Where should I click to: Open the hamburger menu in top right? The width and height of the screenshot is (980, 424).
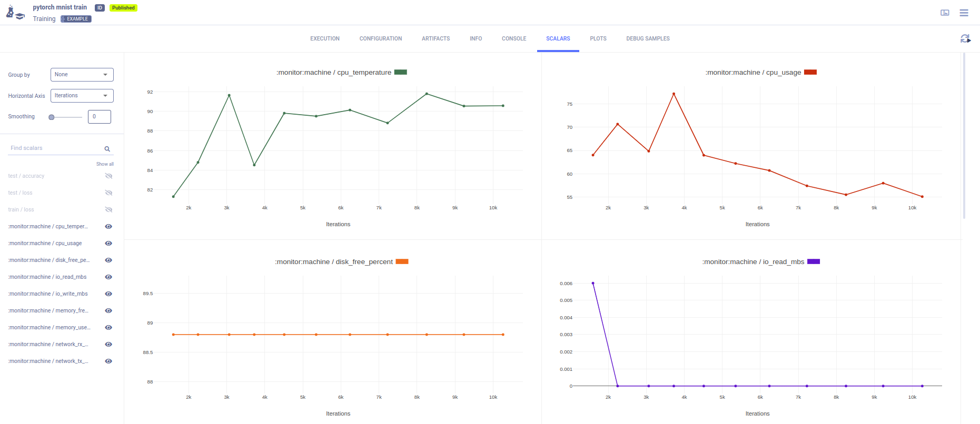coord(964,13)
